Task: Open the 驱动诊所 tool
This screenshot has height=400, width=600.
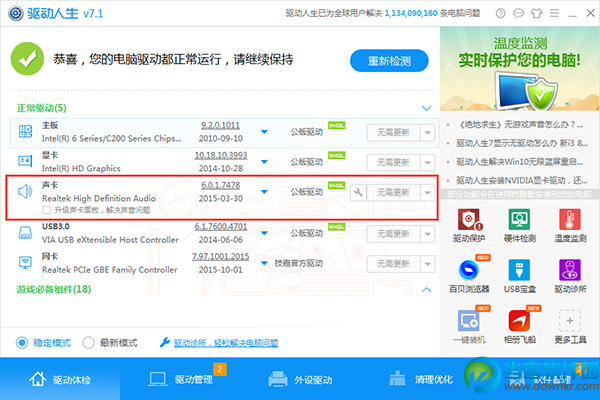Action: coord(570,276)
